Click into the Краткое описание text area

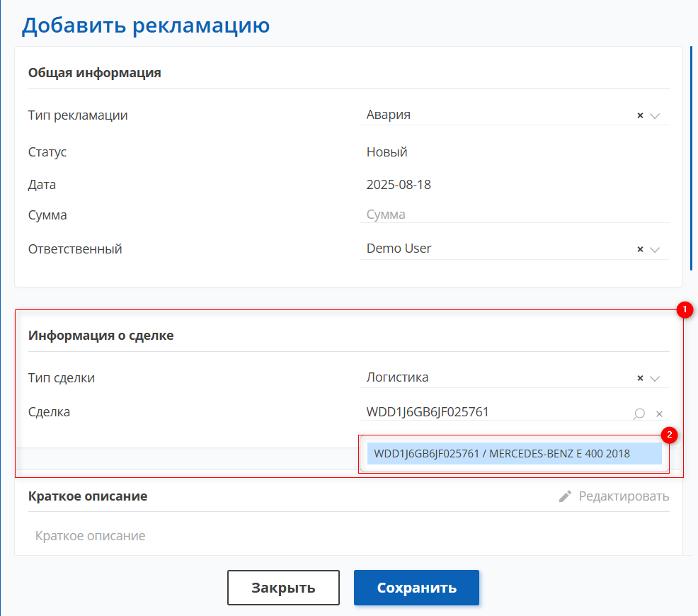348,536
